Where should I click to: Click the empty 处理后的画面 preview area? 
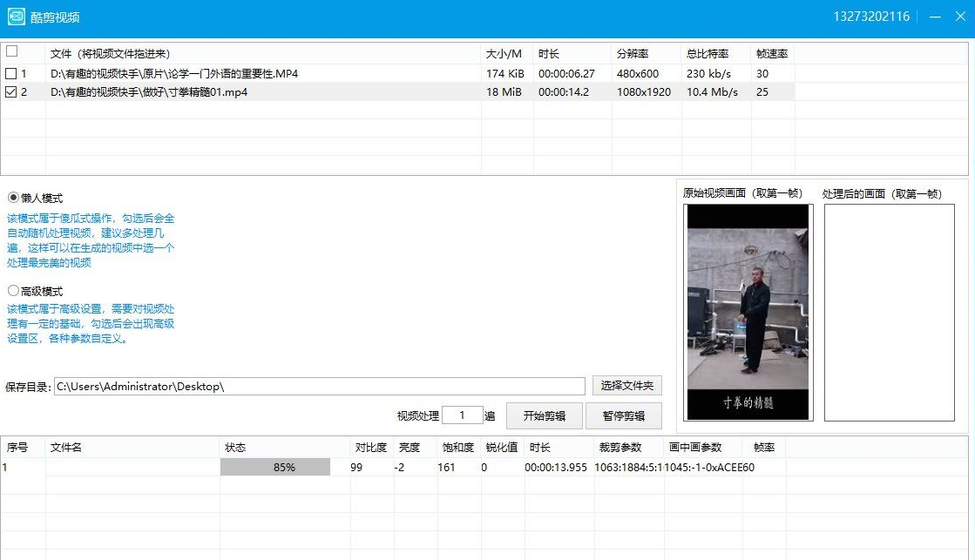pos(890,312)
